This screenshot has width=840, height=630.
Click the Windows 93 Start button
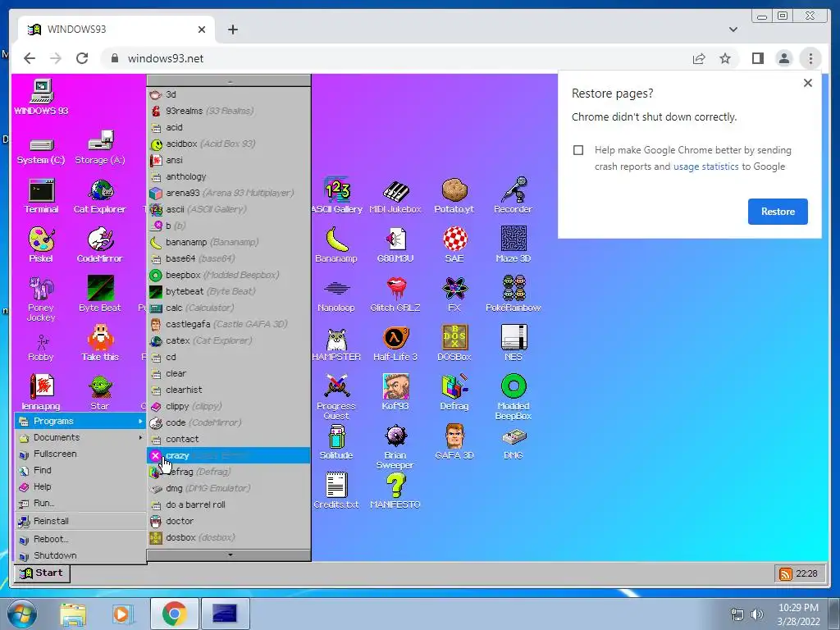(42, 573)
